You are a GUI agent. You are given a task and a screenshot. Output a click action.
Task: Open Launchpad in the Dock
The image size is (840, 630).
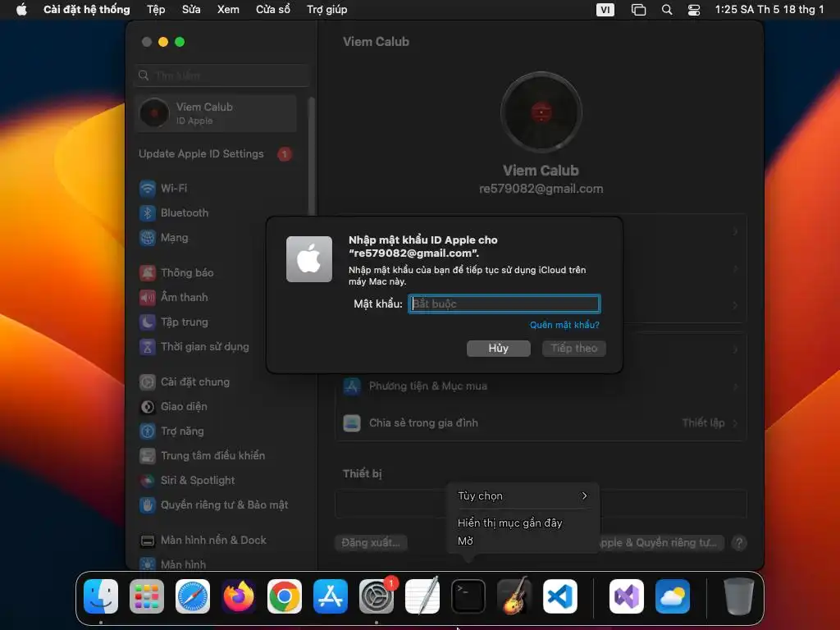pyautogui.click(x=147, y=596)
